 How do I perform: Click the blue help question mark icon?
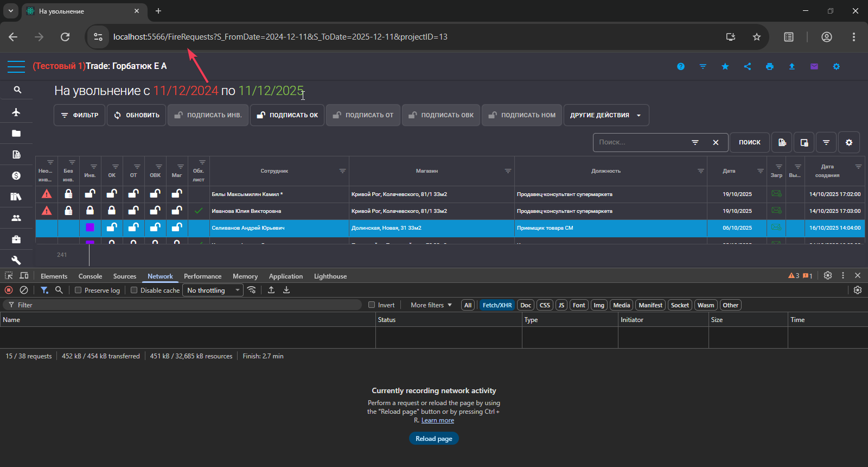pyautogui.click(x=681, y=66)
